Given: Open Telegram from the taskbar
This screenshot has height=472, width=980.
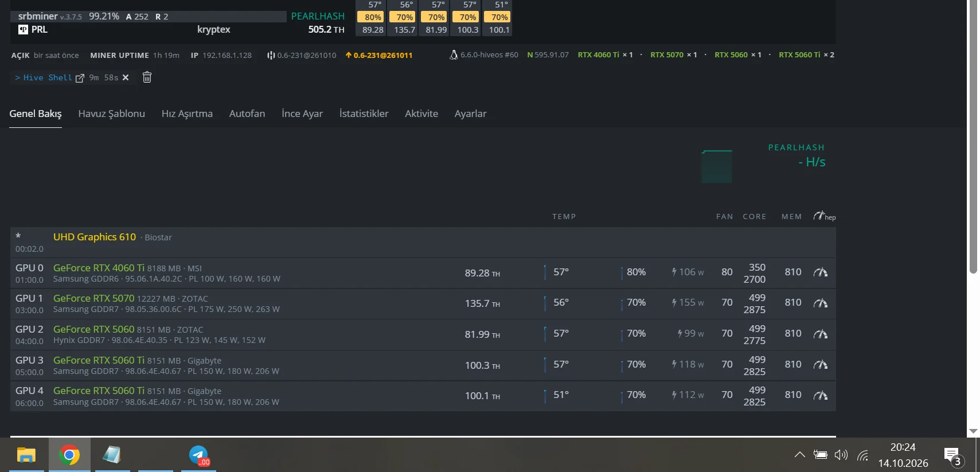Looking at the screenshot, I should [x=199, y=455].
